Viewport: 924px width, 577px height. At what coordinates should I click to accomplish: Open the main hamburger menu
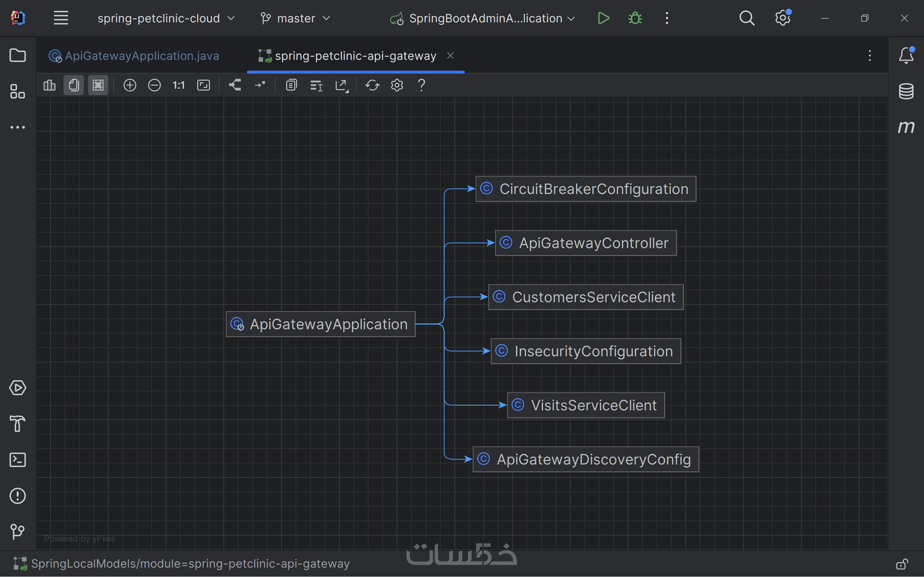pos(61,18)
